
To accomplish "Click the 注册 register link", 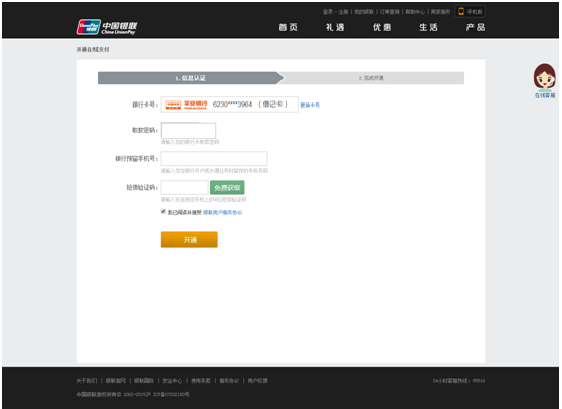I will (343, 12).
